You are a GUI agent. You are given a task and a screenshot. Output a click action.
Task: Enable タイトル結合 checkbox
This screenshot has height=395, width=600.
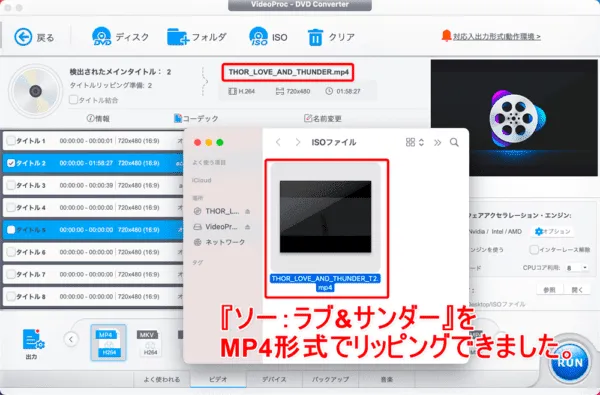click(73, 100)
